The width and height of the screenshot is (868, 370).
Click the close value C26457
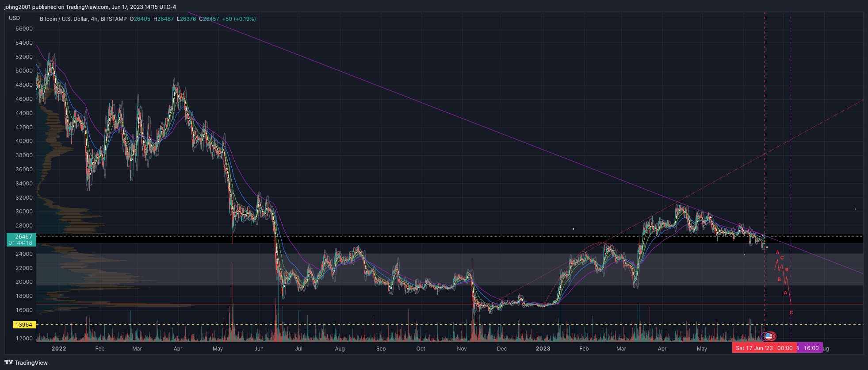[x=209, y=19]
